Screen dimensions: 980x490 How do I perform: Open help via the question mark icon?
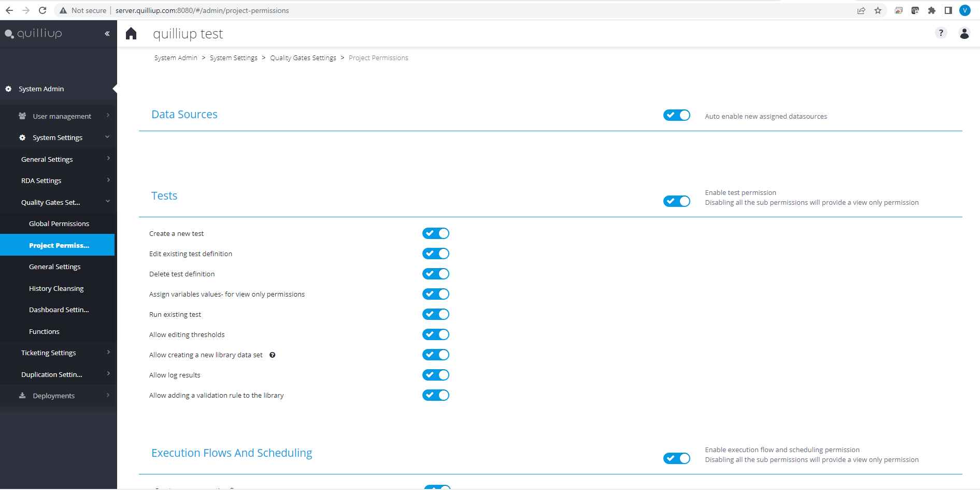coord(941,33)
